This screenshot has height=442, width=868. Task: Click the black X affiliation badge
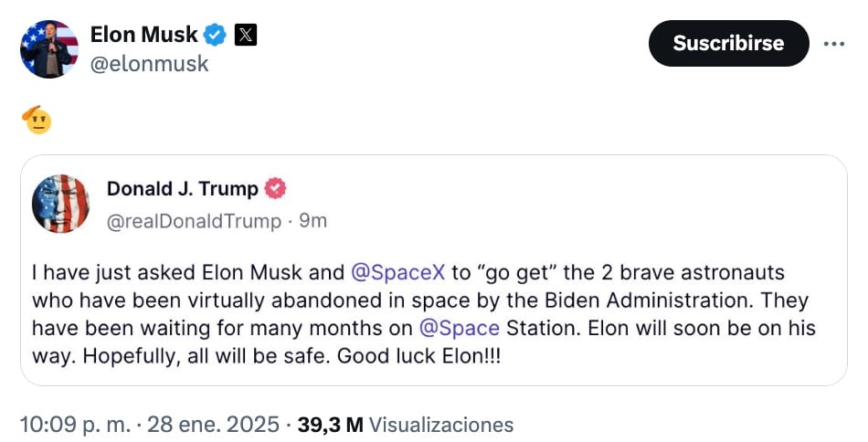coord(246,36)
